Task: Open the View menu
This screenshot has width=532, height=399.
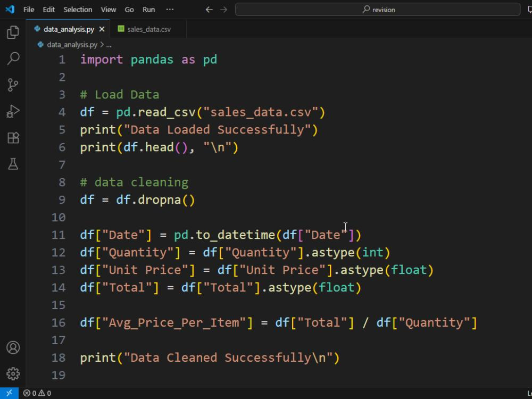Action: 108,10
